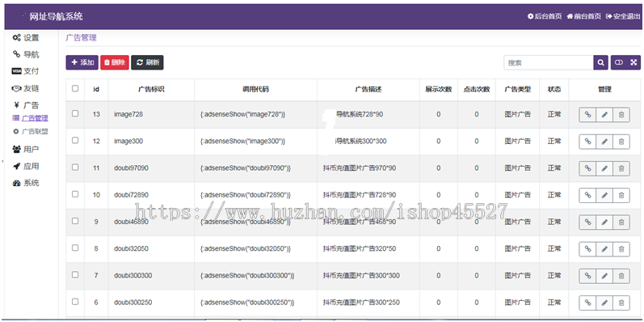The width and height of the screenshot is (644, 322).
Task: Click the red 删除 button
Action: tap(115, 62)
